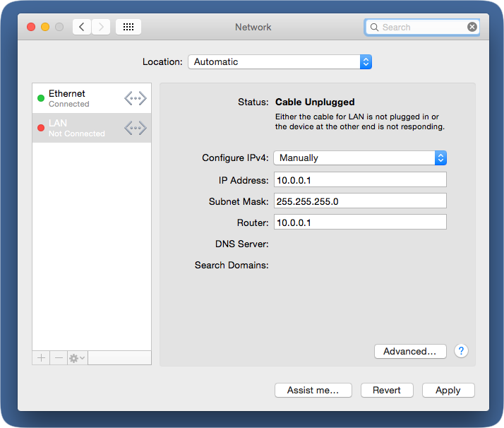Clear the search field with the X icon
This screenshot has height=428, width=504.
click(x=472, y=27)
